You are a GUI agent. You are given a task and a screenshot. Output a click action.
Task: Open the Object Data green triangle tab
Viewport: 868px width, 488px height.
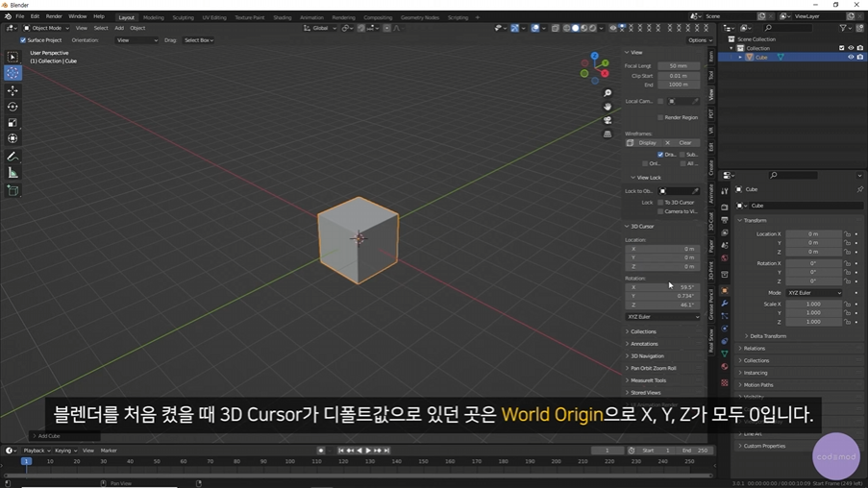tap(724, 354)
